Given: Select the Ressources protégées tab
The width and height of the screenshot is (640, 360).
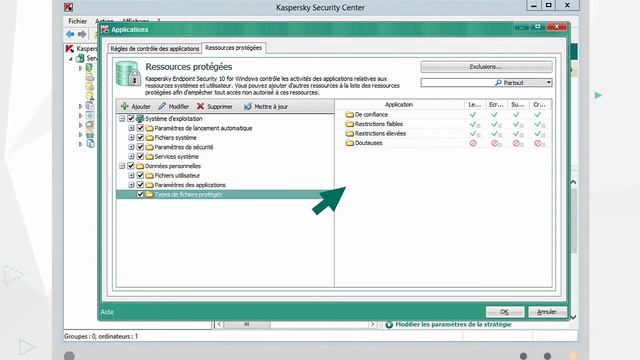Looking at the screenshot, I should tap(233, 48).
